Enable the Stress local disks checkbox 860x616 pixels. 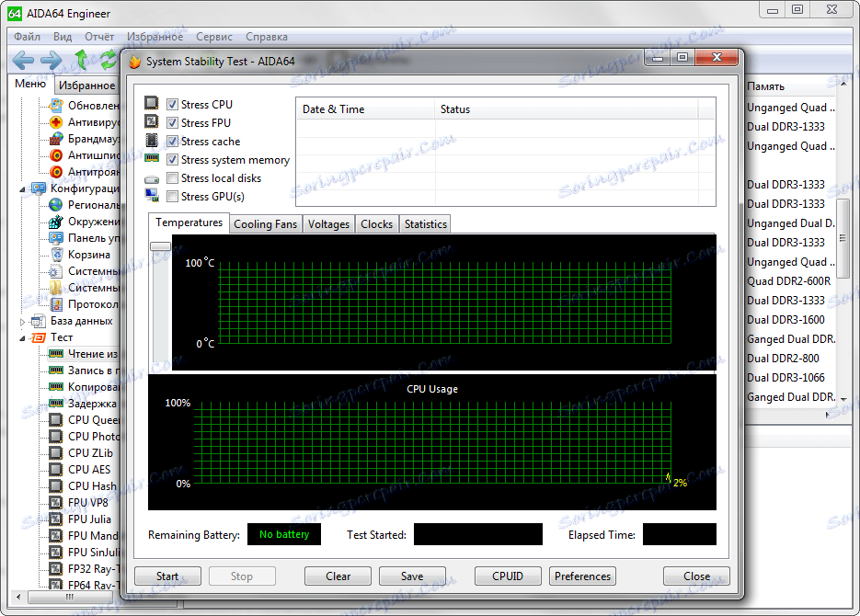172,178
